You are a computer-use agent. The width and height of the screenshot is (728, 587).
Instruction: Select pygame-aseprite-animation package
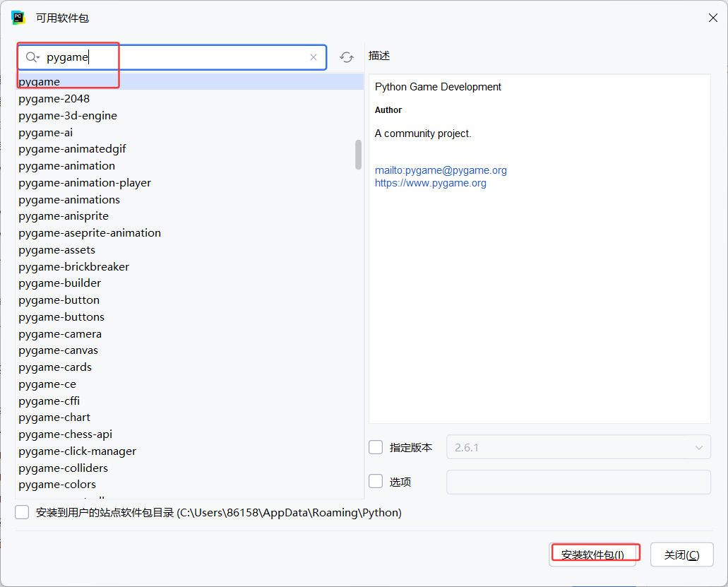pos(189,232)
